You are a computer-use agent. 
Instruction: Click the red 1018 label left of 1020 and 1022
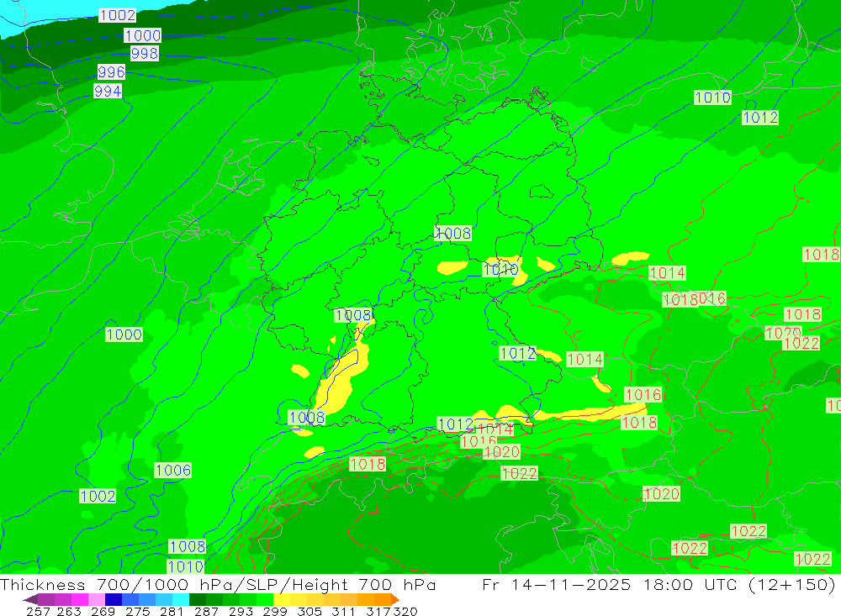pyautogui.click(x=368, y=464)
